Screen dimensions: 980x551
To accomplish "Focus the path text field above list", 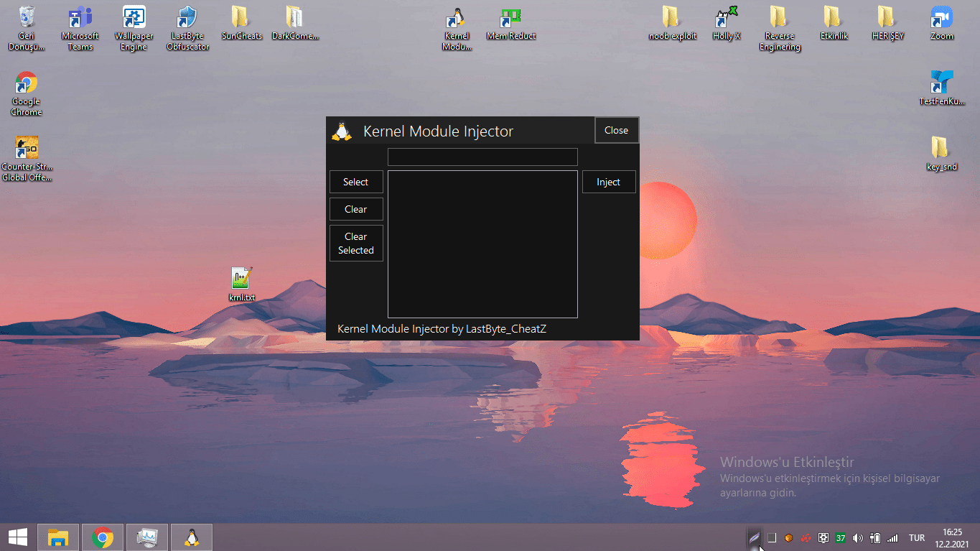I will [x=482, y=157].
